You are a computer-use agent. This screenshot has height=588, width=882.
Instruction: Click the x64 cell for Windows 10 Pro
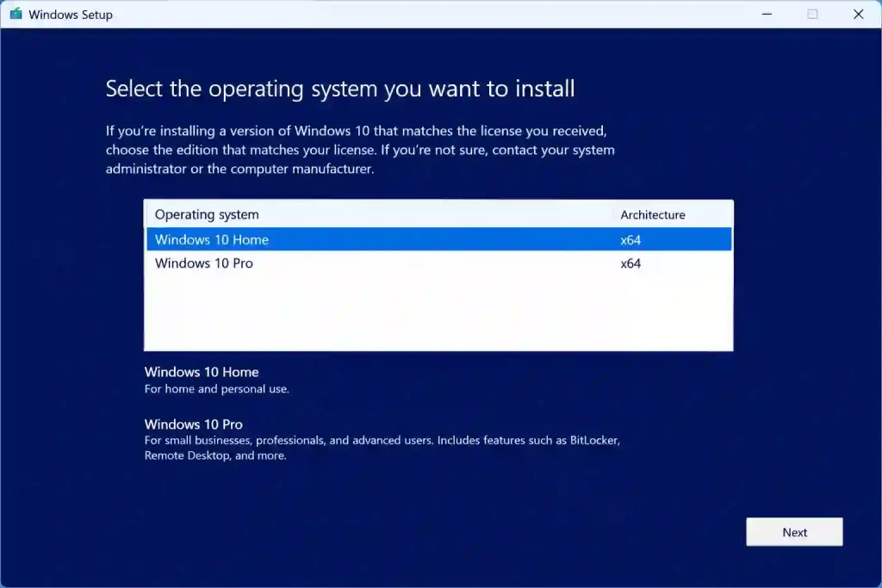[630, 263]
